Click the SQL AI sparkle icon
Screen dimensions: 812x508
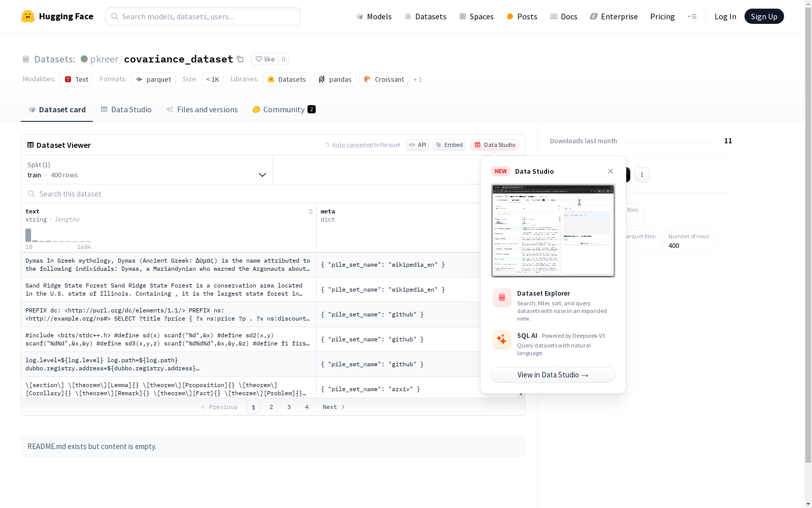(502, 339)
